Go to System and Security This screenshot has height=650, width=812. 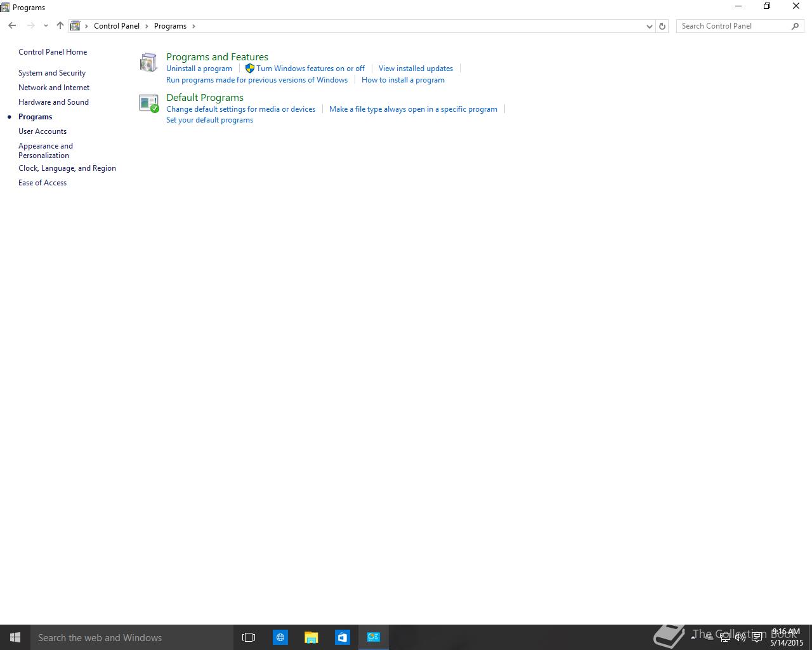[x=52, y=73]
